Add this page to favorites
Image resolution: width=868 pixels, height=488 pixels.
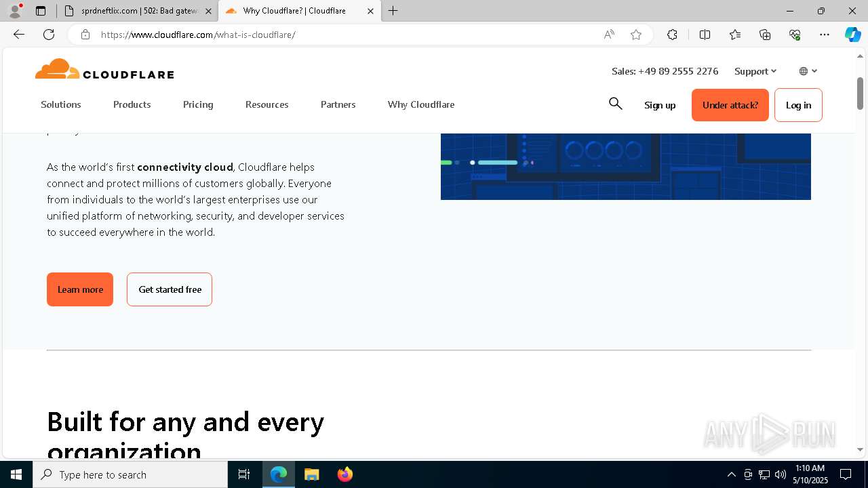pos(636,35)
